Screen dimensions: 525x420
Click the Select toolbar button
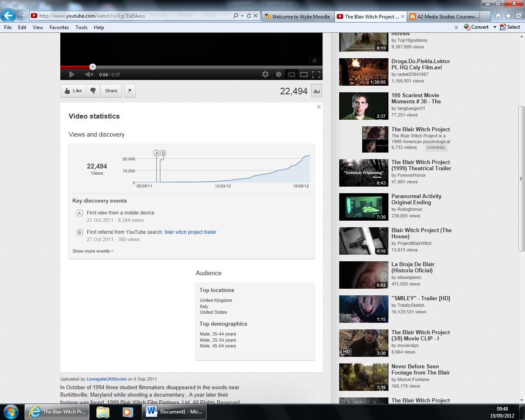point(510,27)
